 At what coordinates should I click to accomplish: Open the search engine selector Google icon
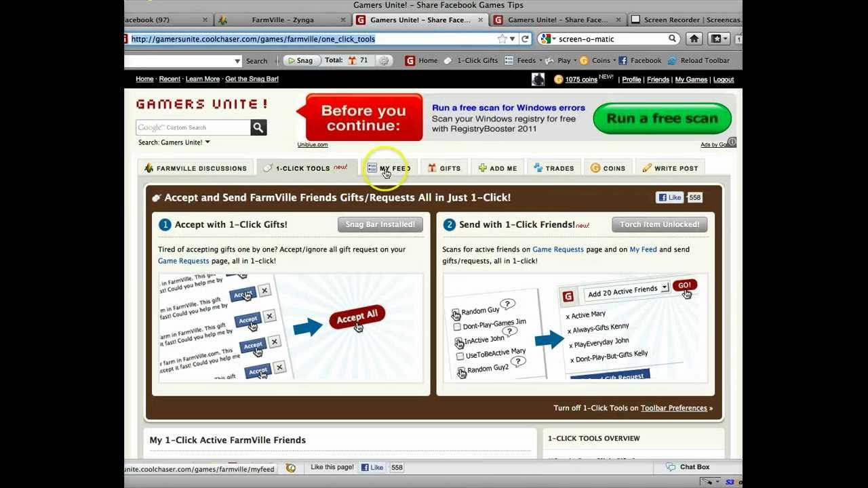click(x=547, y=39)
